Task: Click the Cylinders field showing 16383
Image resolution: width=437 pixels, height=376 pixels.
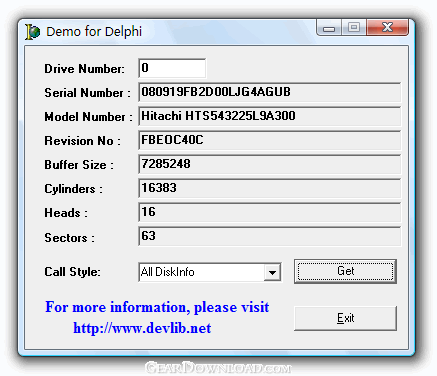Action: (x=269, y=188)
